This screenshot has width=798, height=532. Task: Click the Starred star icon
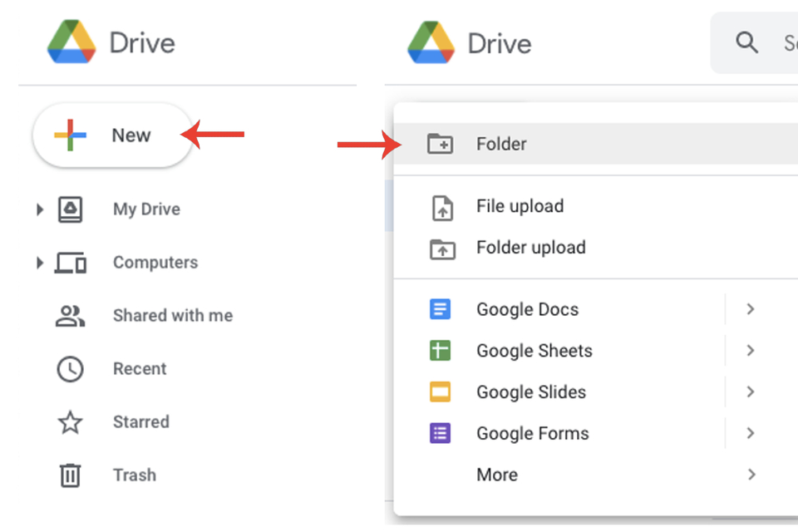[71, 422]
